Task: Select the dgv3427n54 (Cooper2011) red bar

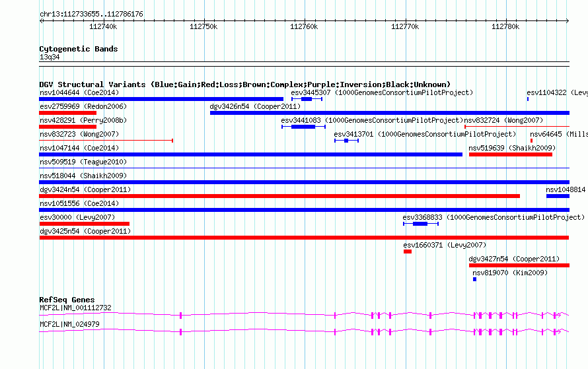Action: [519, 265]
